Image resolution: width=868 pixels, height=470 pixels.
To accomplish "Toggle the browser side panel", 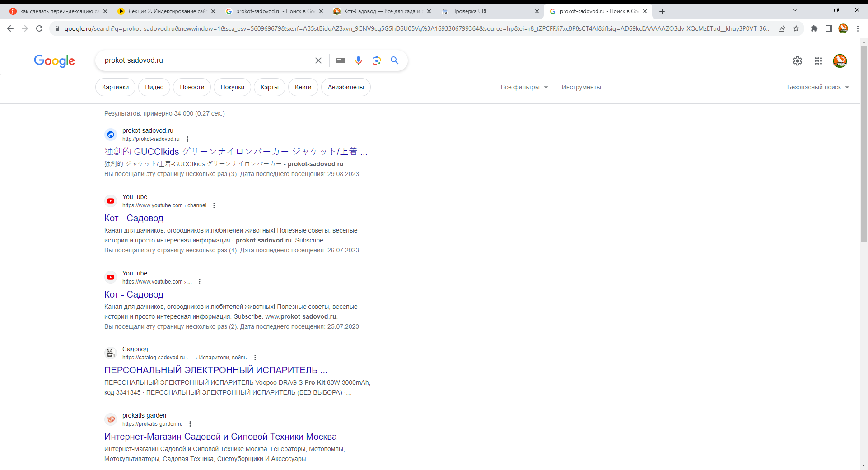I will click(829, 28).
